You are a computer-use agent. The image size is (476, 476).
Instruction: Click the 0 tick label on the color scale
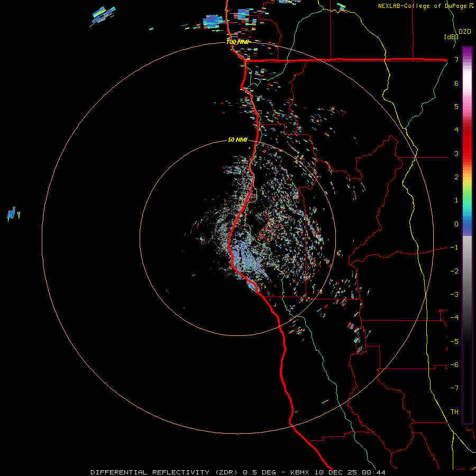pyautogui.click(x=456, y=224)
